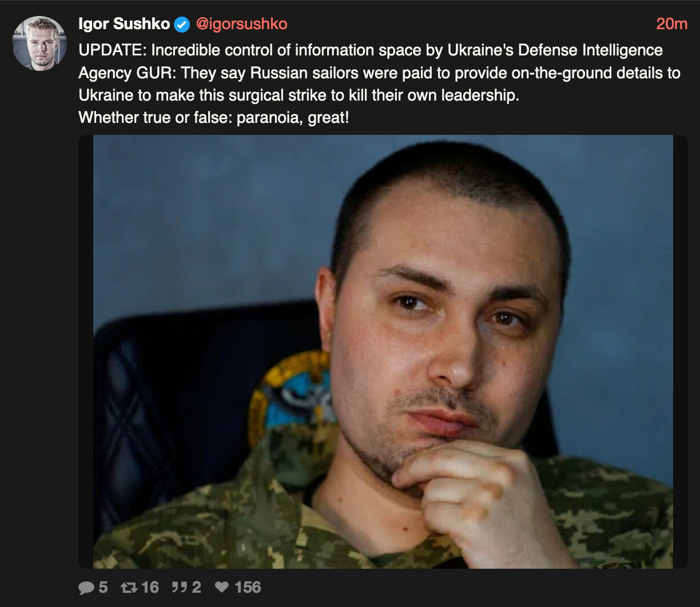Viewport: 700px width, 607px height.
Task: Click the blue verified checkmark badge
Action: [x=182, y=25]
